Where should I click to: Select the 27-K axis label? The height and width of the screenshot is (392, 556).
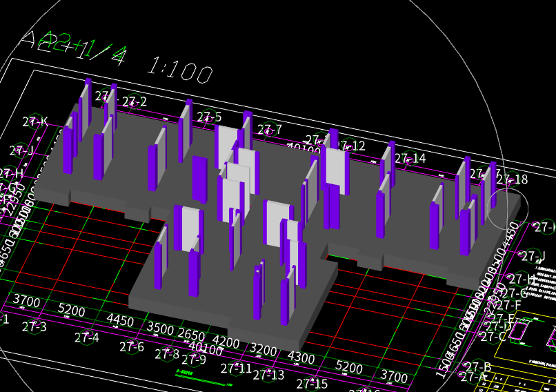pos(35,121)
